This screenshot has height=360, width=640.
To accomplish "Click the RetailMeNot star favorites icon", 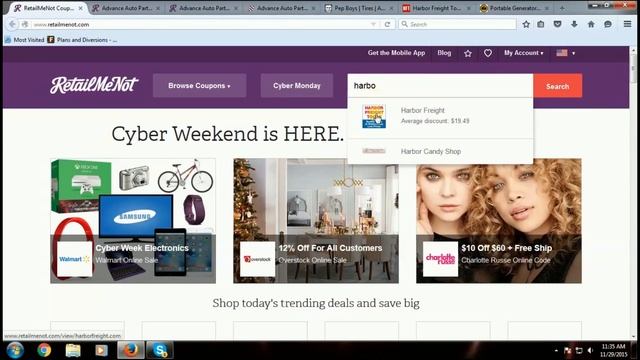I will pos(468,53).
